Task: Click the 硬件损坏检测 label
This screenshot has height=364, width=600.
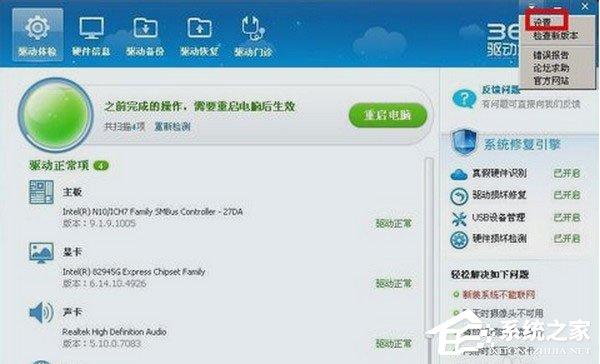Action: (499, 238)
